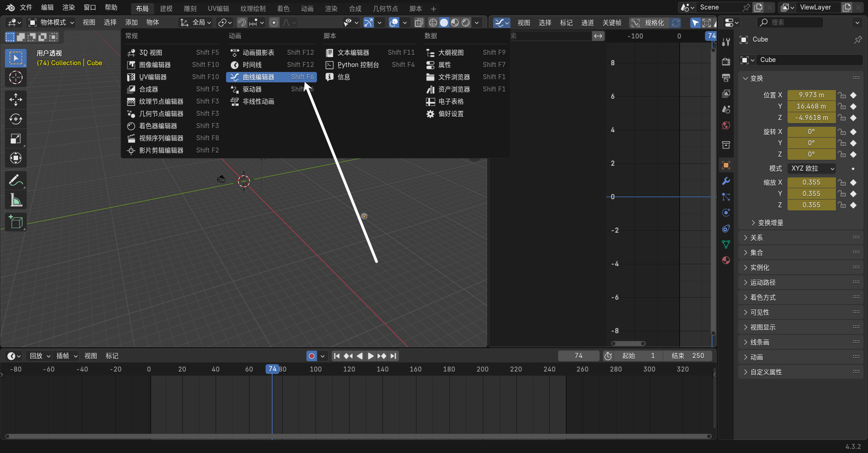Open the Material properties tab icon
Viewport: 868px width, 453px height.
click(x=726, y=260)
